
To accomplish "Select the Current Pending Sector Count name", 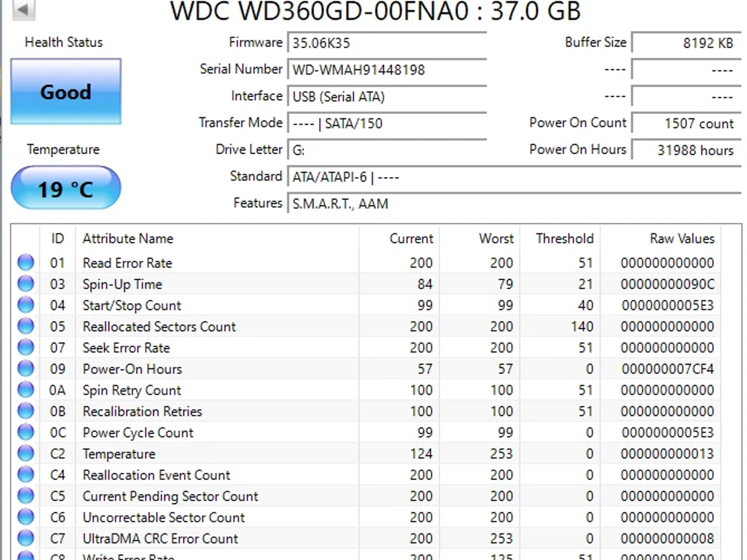I will coord(170,496).
